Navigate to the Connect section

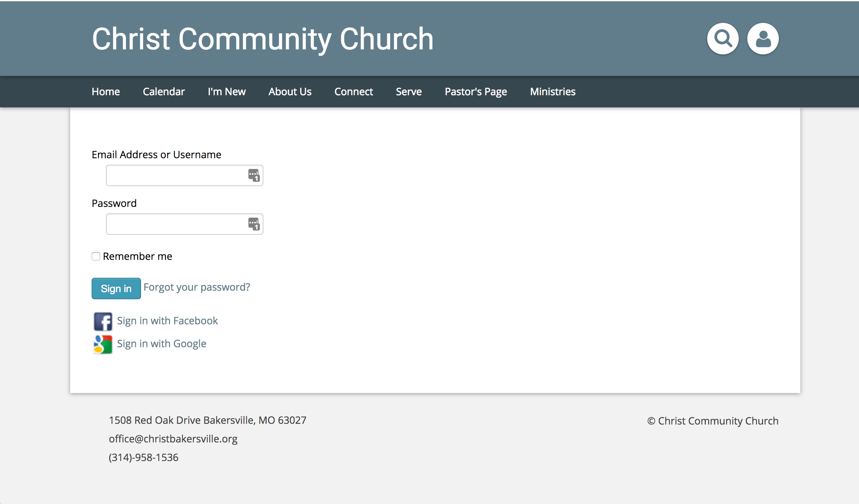[353, 92]
